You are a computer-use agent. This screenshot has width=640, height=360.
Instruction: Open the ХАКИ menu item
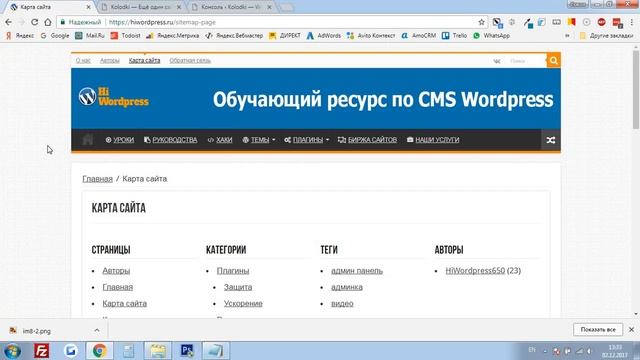point(220,140)
